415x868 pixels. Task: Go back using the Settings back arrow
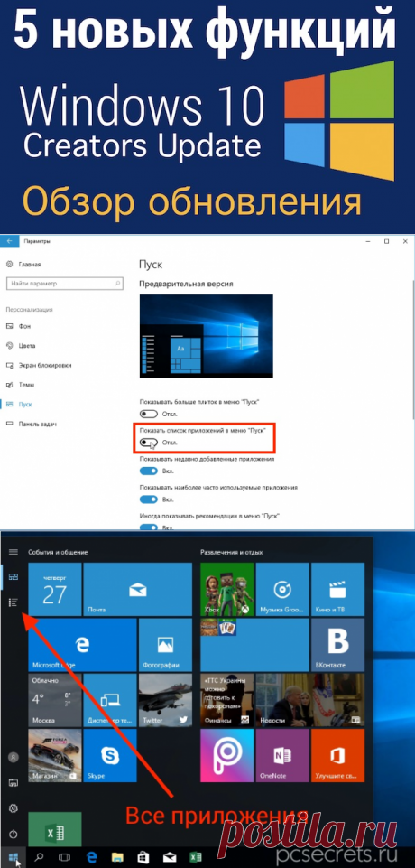coord(9,241)
